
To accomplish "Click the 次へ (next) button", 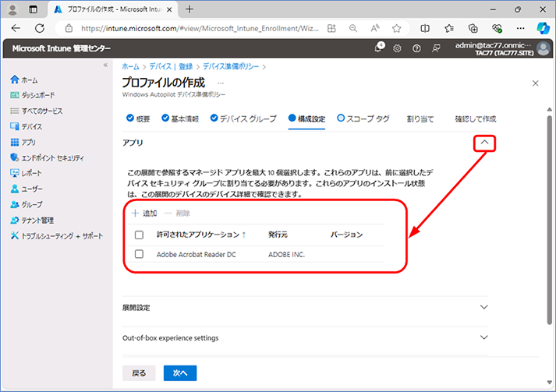I will click(x=180, y=373).
